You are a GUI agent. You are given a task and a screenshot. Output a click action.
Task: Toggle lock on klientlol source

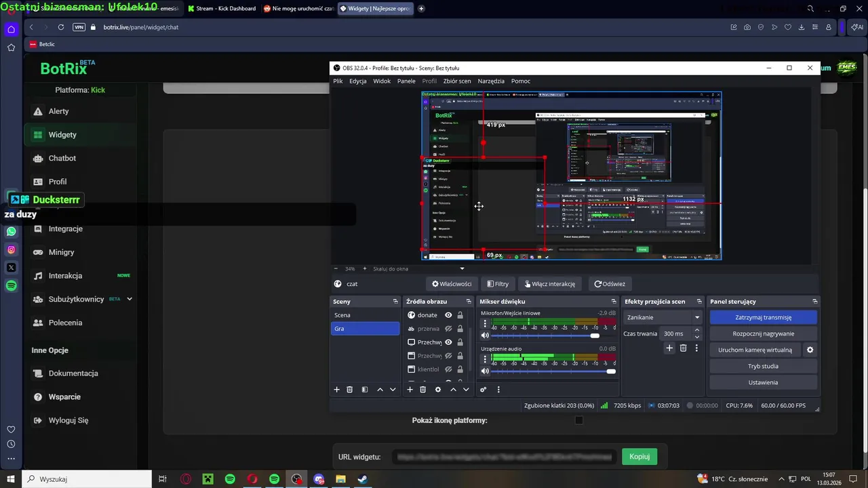click(460, 369)
